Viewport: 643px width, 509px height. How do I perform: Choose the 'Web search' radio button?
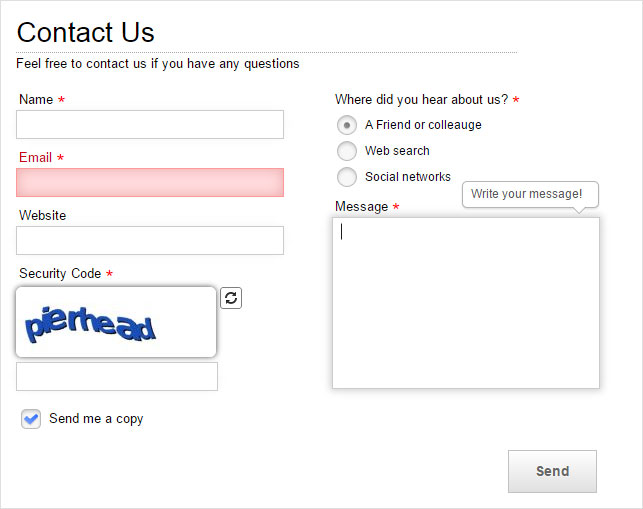coord(347,151)
